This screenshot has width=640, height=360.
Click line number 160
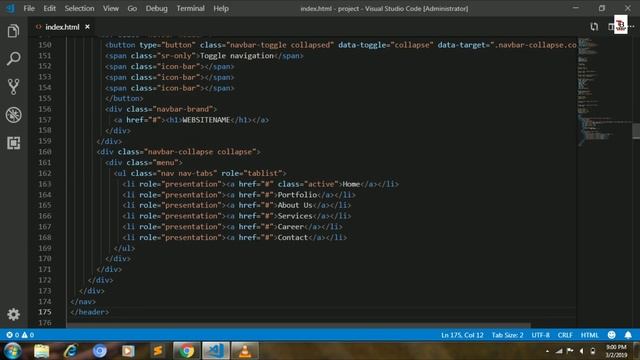pos(44,152)
